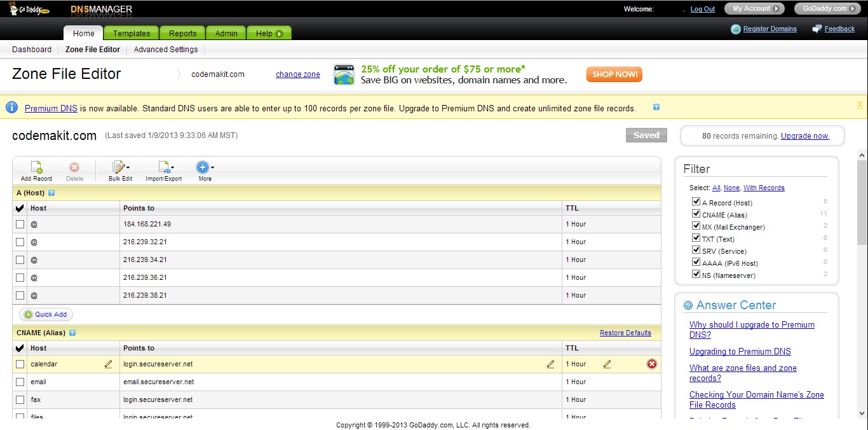This screenshot has width=868, height=430.
Task: Click the Quick Add button
Action: (x=46, y=314)
